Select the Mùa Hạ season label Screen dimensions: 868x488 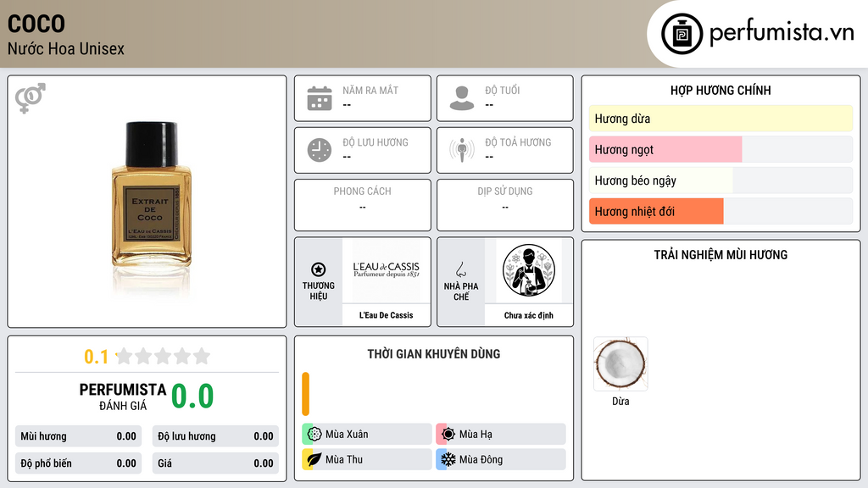coord(476,435)
